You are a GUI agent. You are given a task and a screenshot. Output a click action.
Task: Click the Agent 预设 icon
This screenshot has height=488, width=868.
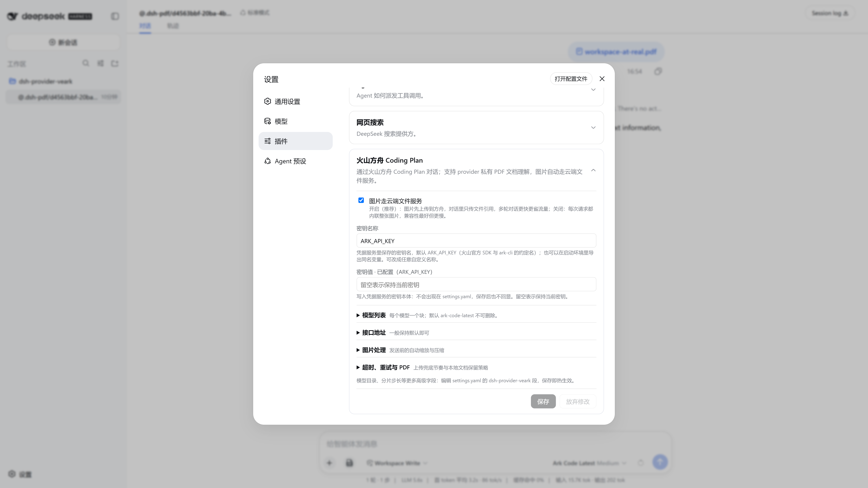coord(268,161)
